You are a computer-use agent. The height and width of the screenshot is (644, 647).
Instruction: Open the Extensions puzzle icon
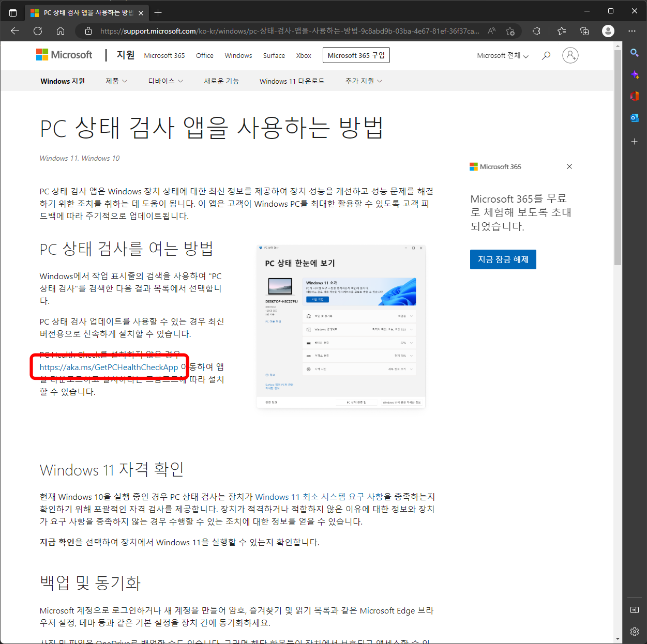pyautogui.click(x=536, y=31)
